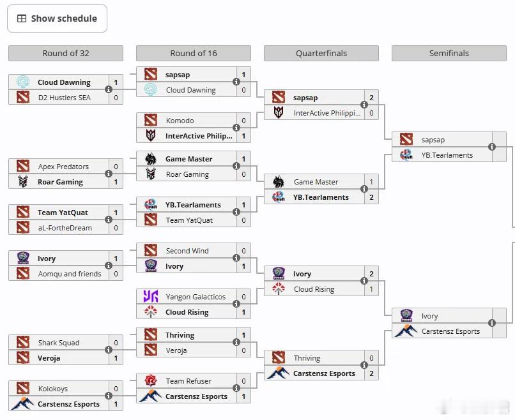This screenshot has height=420, width=515.
Task: Select the Quarterfinals column header
Action: pos(321,54)
